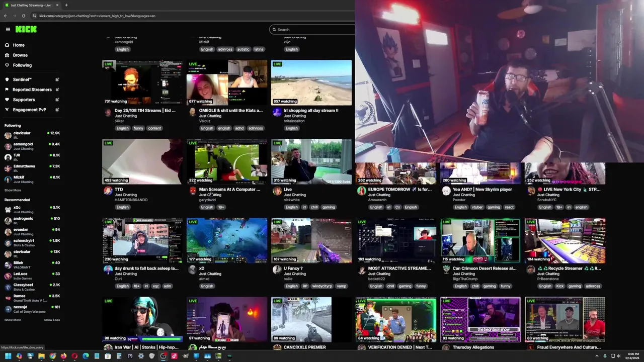Select evaedxn in Recommended list
The height and width of the screenshot is (362, 644).
(x=32, y=231)
